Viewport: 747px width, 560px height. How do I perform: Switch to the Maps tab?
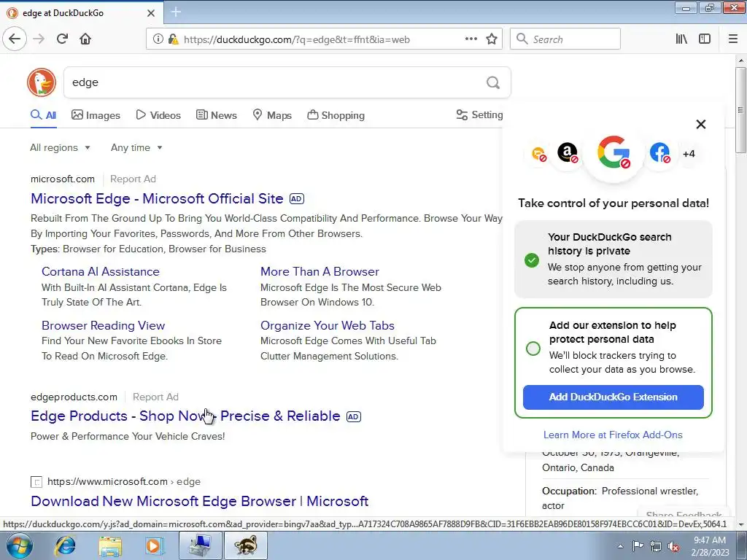pos(272,115)
